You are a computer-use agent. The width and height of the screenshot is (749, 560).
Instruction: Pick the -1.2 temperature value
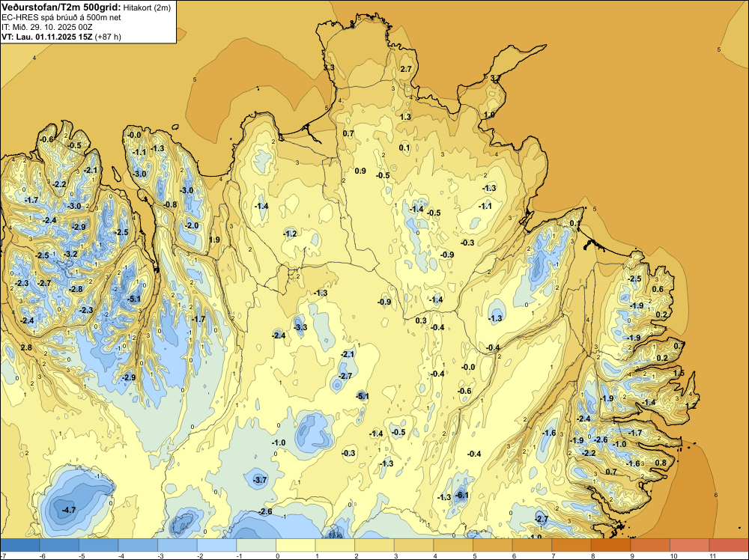coord(290,234)
